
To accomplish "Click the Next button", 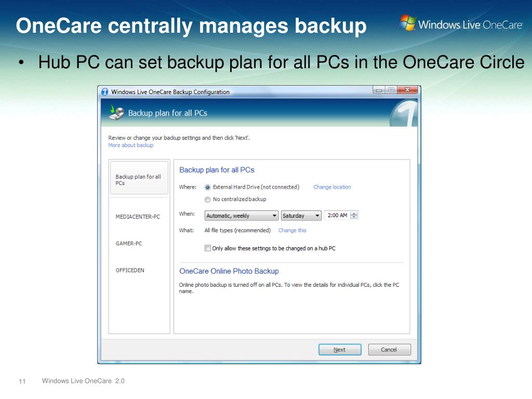I will point(340,350).
